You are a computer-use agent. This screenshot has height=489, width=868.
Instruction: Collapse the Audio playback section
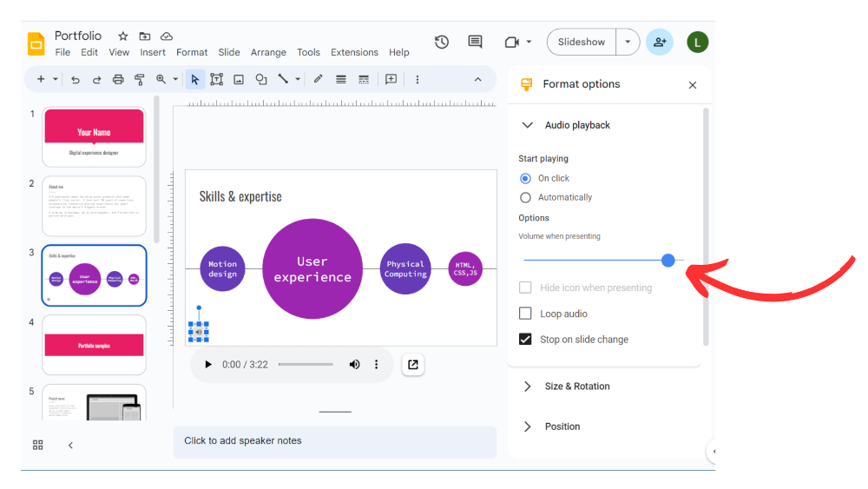(528, 125)
